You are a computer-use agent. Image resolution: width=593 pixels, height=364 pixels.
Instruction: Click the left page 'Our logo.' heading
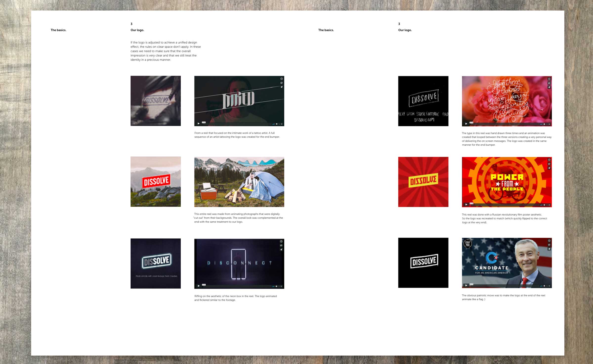[x=137, y=30]
